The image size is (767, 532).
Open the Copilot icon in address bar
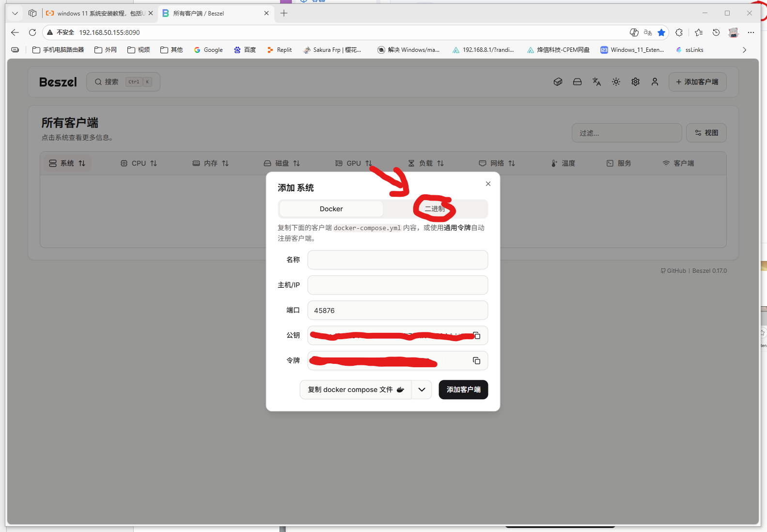[x=634, y=32]
